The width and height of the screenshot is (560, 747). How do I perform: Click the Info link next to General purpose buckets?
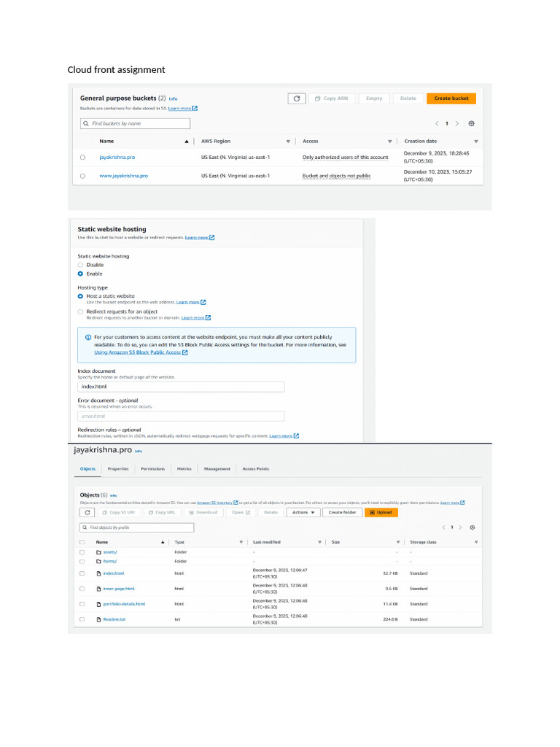pyautogui.click(x=173, y=99)
